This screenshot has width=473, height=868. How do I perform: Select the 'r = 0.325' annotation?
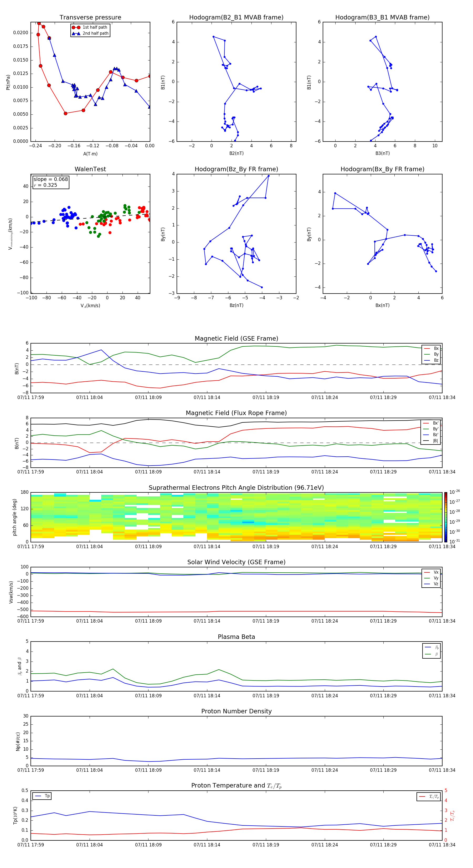tap(45, 185)
